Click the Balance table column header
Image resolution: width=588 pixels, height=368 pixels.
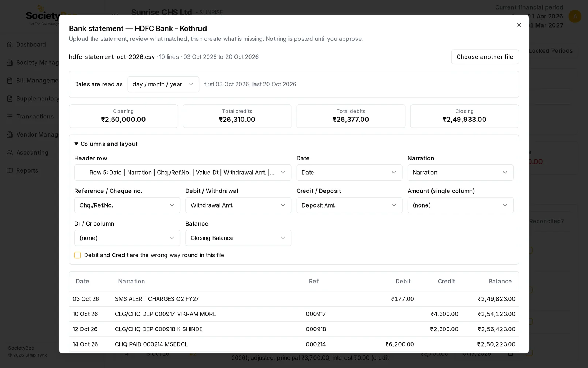pos(500,281)
